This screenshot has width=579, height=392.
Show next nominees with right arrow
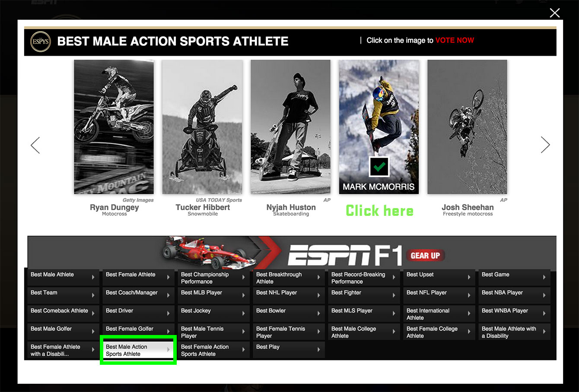pyautogui.click(x=545, y=145)
